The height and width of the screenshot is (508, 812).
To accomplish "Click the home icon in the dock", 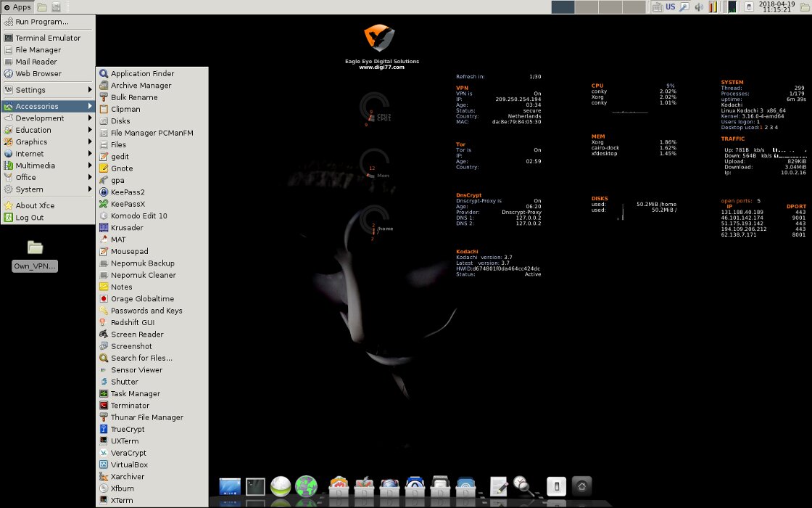I will pyautogui.click(x=581, y=486).
